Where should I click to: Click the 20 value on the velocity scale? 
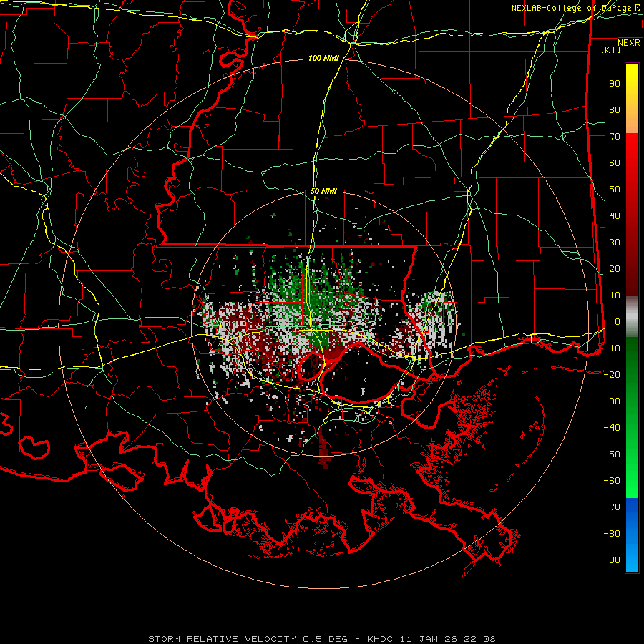click(x=615, y=268)
